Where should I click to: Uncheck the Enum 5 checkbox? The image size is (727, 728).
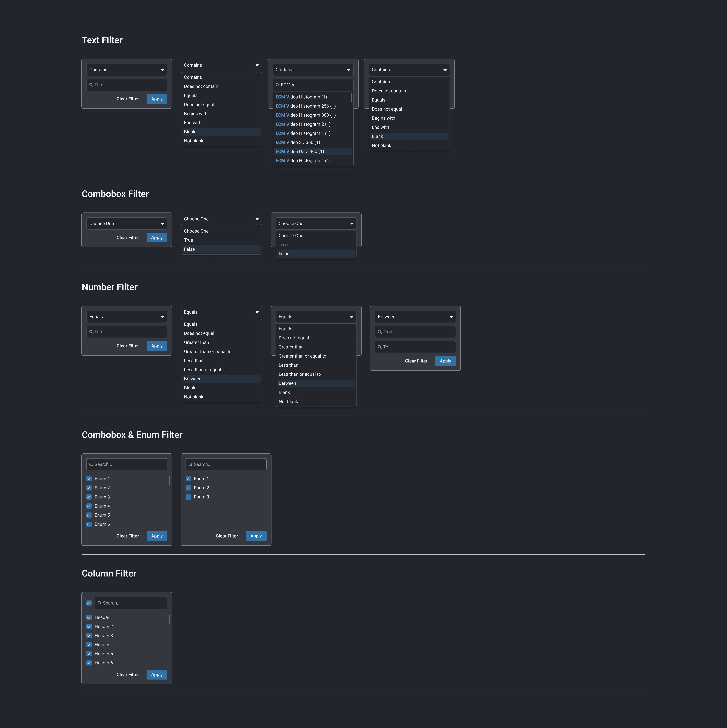click(89, 515)
